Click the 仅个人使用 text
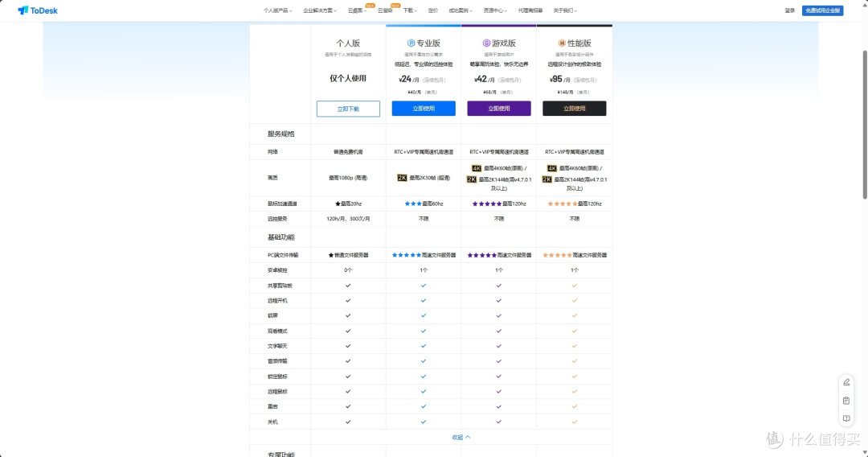Viewport: 868px width, 457px height. point(348,79)
